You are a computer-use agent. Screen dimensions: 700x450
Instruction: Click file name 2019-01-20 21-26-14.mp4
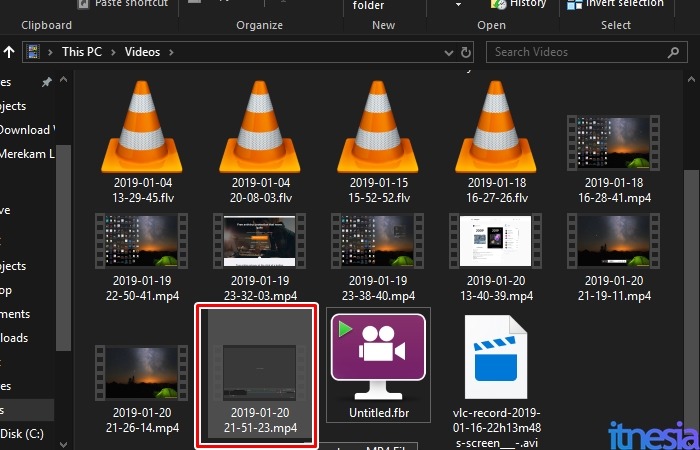coord(142,420)
